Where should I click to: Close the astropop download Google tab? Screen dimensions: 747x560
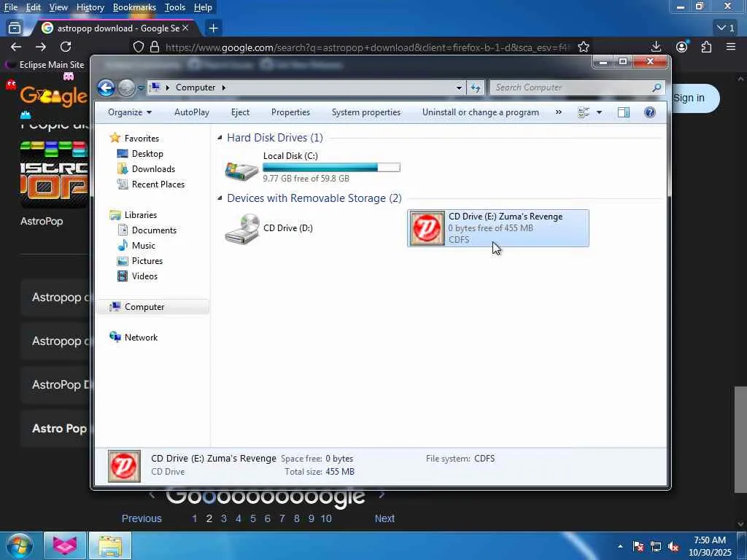point(186,28)
